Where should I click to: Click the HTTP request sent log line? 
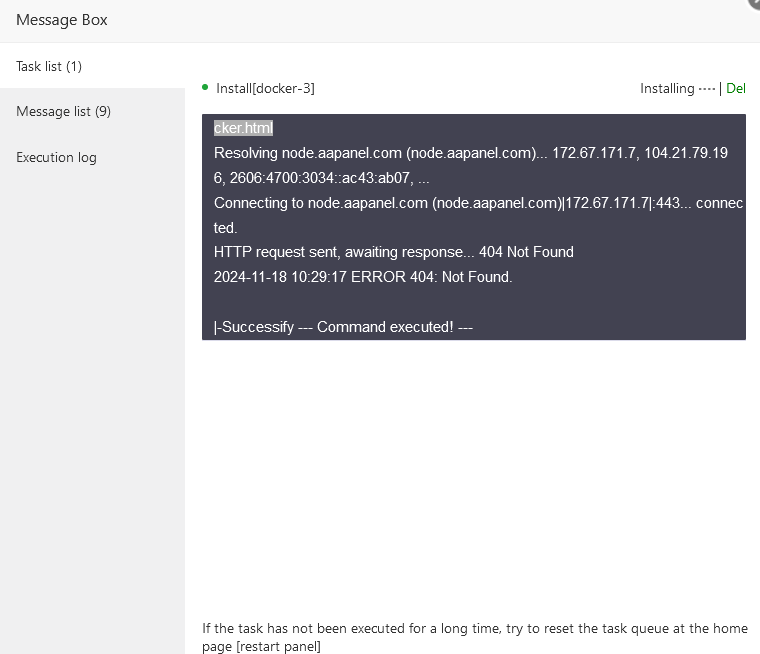tap(394, 252)
